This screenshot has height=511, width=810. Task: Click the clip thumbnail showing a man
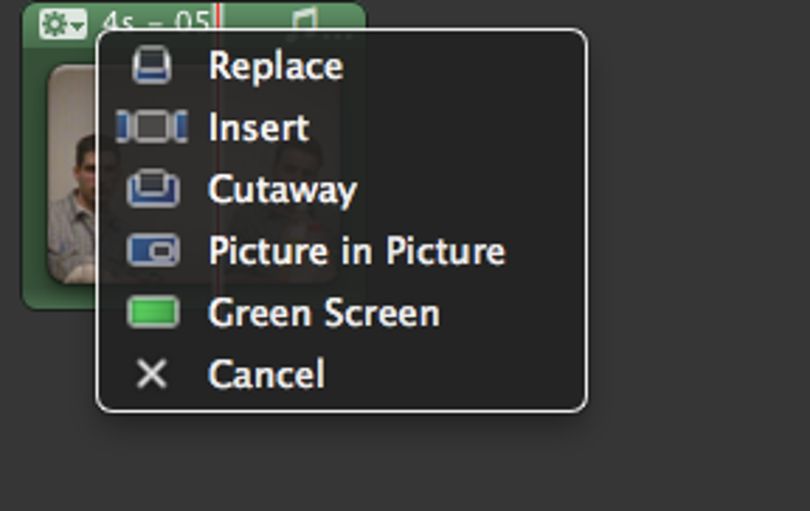coord(72,174)
